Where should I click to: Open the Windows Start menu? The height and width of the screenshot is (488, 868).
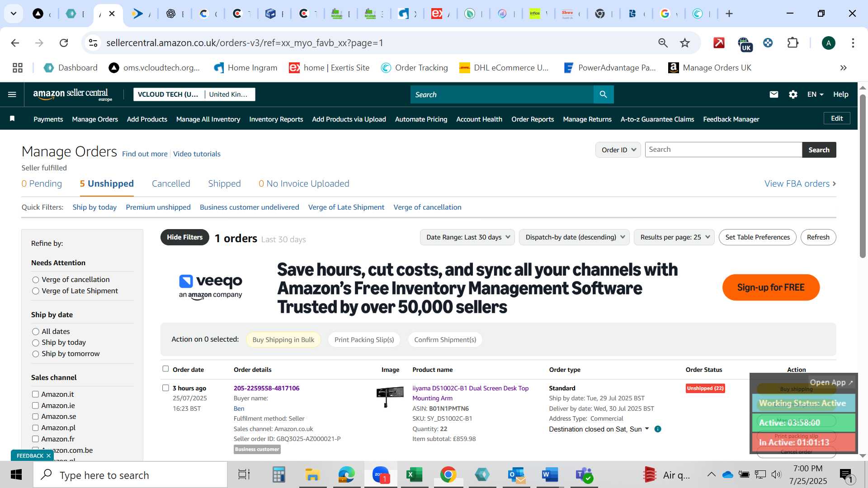click(x=16, y=475)
